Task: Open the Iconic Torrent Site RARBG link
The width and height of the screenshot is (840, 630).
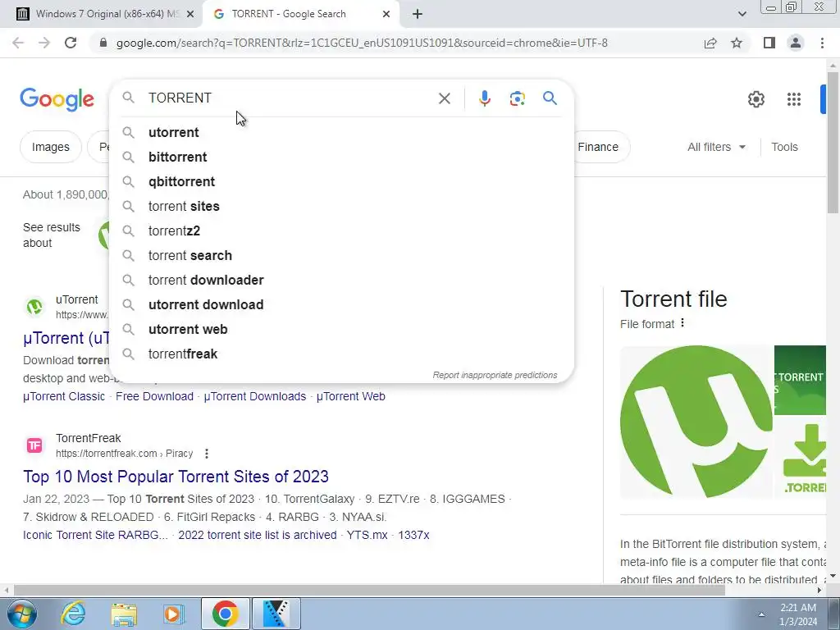Action: (x=95, y=535)
